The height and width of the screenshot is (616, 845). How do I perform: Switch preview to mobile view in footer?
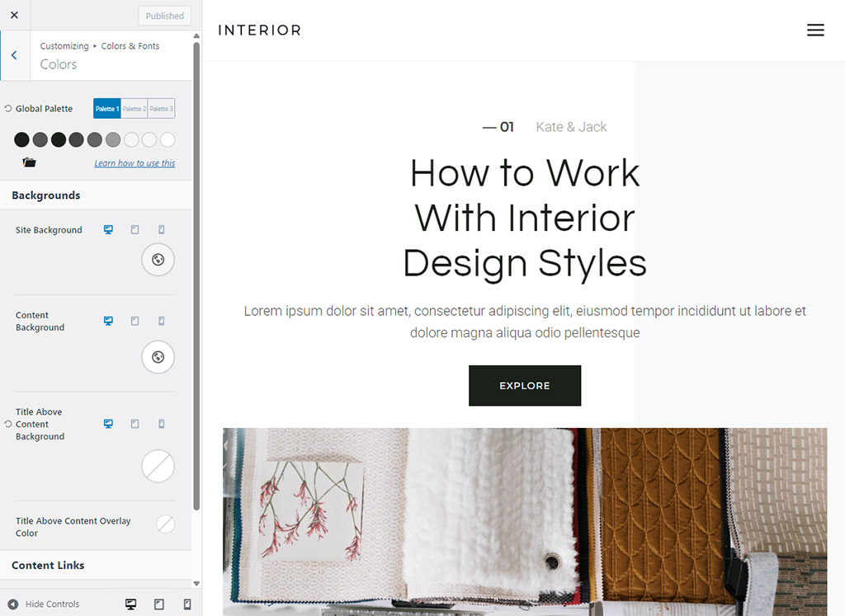tap(187, 604)
